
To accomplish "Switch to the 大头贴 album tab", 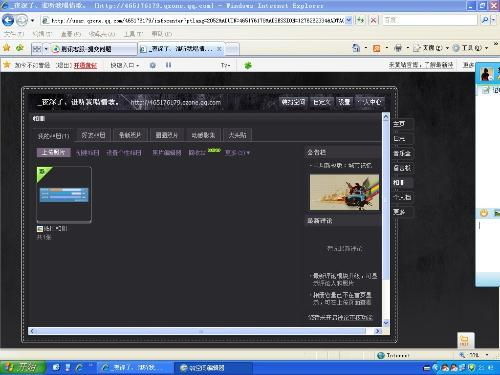I will click(x=237, y=135).
